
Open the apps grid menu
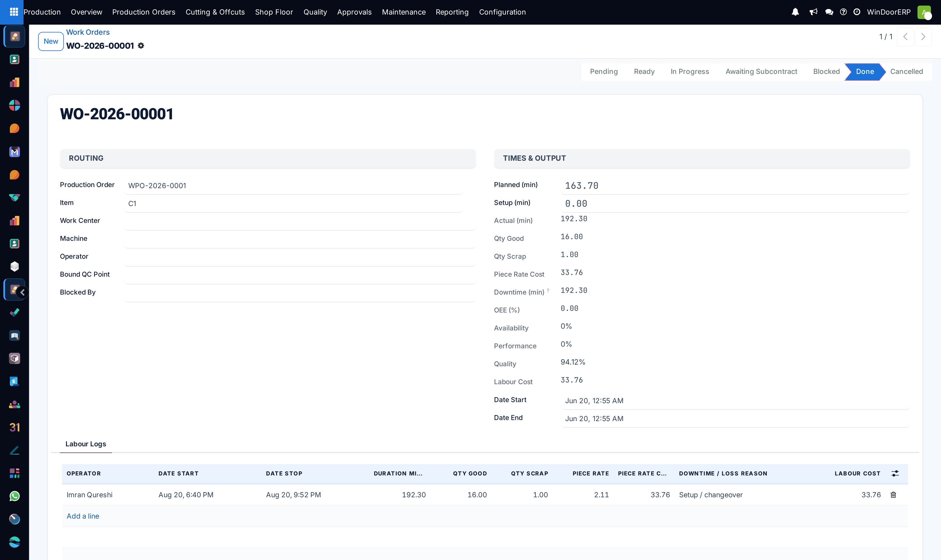(x=14, y=12)
